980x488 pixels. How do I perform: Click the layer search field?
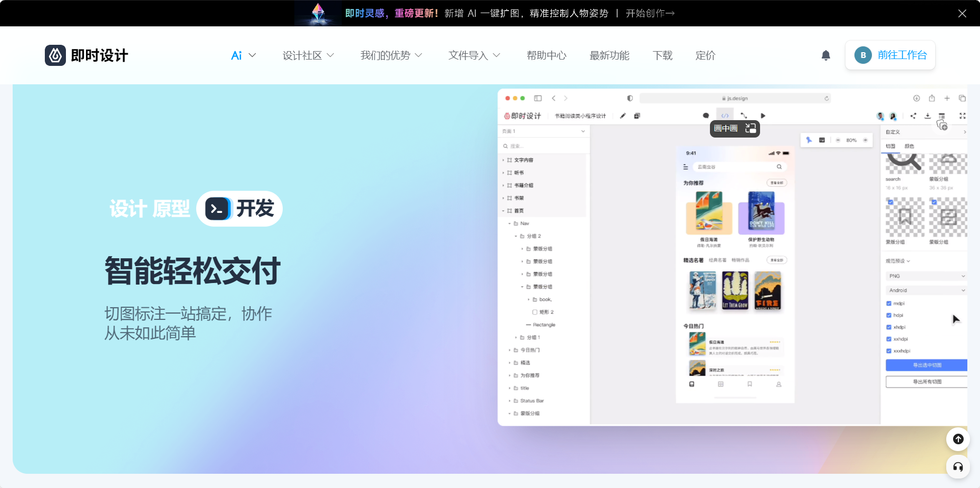click(543, 146)
